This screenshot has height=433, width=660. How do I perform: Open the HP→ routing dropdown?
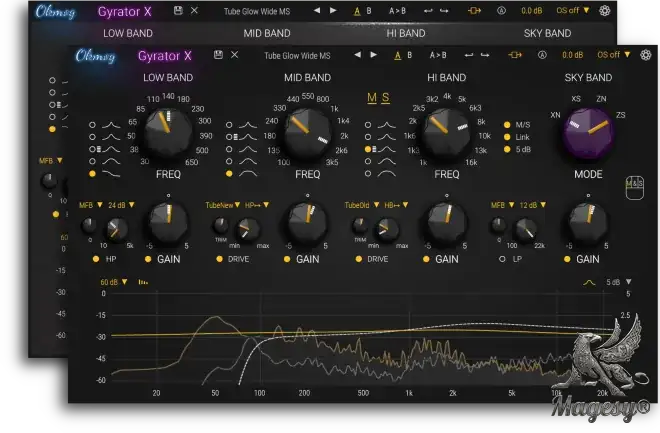[x=257, y=205]
